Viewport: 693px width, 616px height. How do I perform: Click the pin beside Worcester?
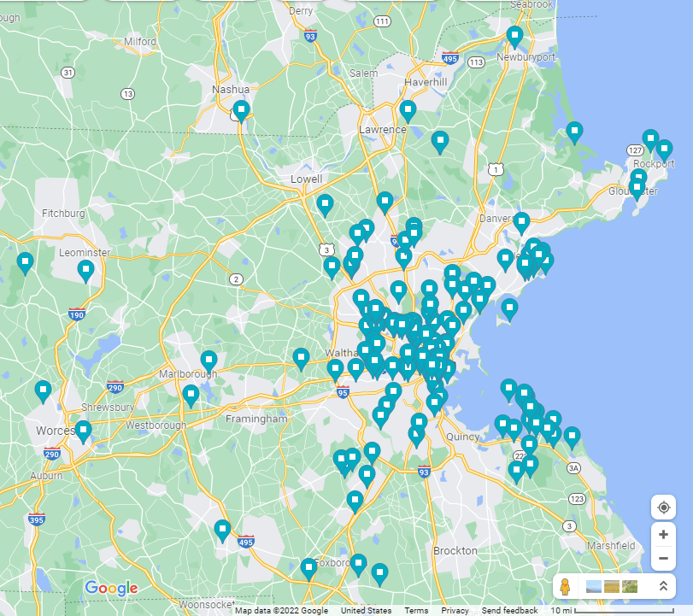83,430
